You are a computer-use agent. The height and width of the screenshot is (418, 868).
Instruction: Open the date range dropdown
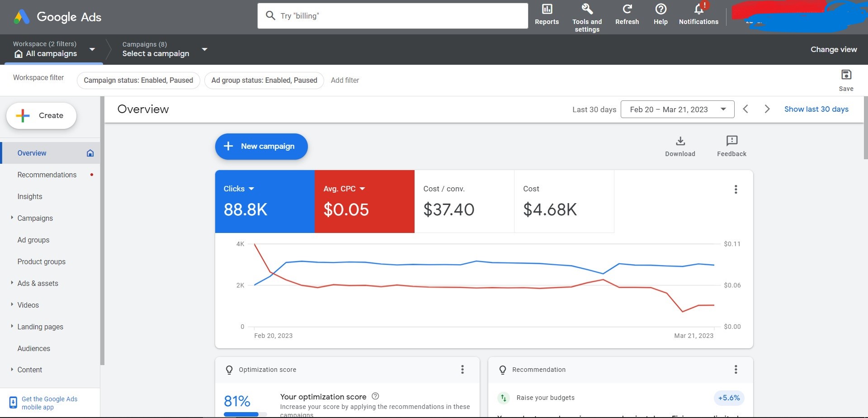pos(677,109)
